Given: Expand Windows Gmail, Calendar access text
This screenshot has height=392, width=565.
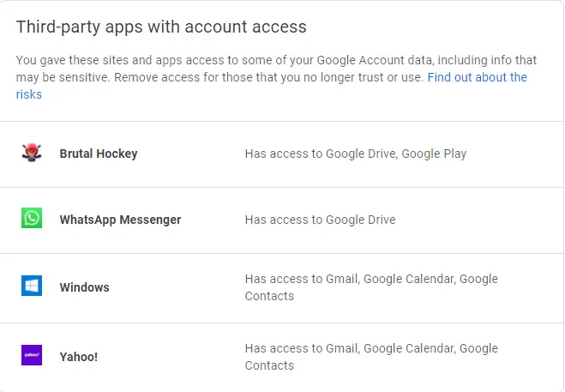Looking at the screenshot, I should click(371, 287).
